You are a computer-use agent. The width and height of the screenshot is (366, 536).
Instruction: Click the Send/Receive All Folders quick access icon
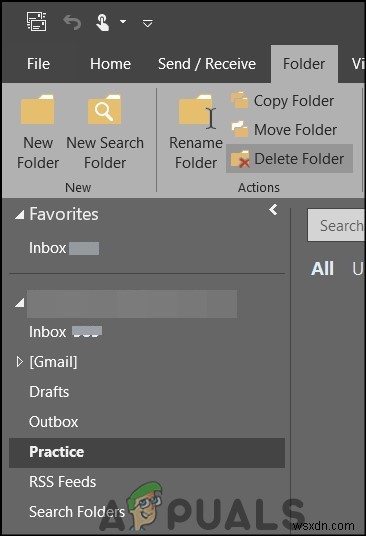click(37, 22)
